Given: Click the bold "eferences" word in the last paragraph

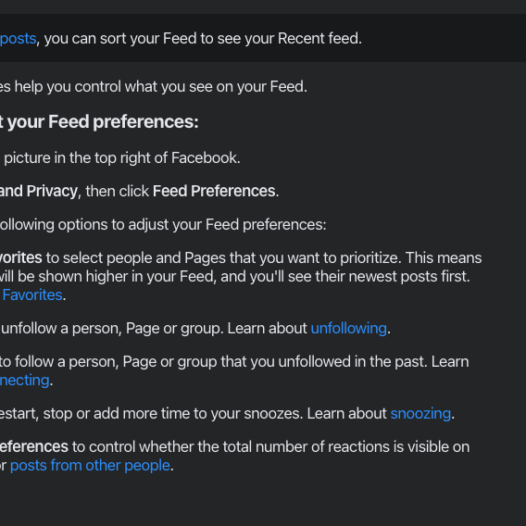Looking at the screenshot, I should point(34,447).
